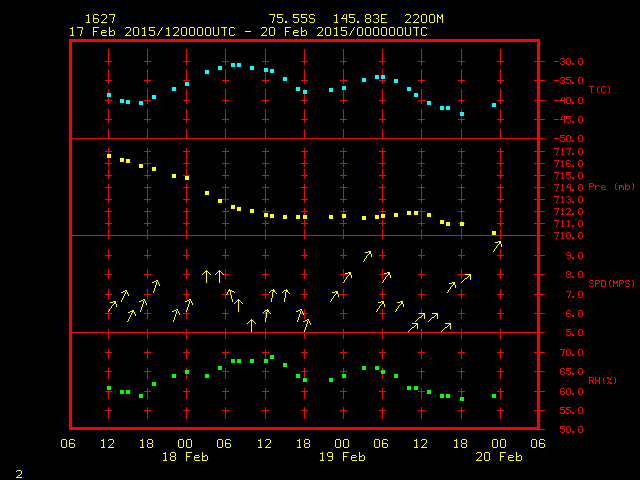Click the 714.0 pressure tick label

pos(568,188)
